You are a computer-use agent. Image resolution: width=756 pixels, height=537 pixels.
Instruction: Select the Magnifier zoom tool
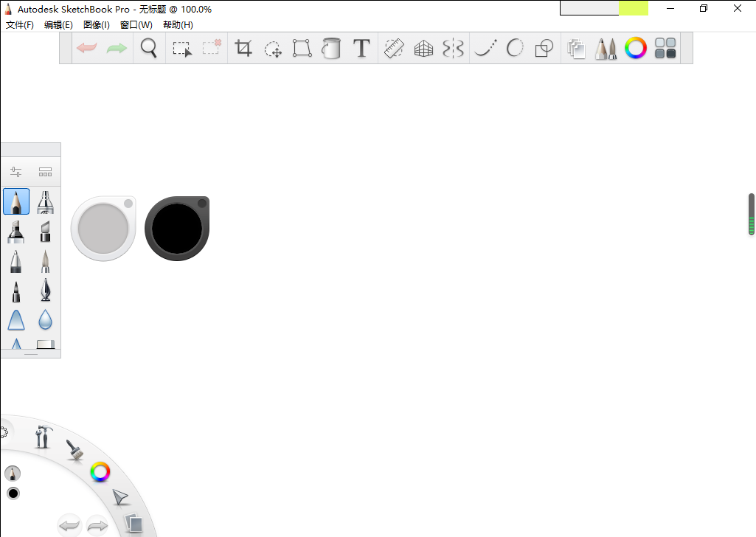pyautogui.click(x=149, y=48)
